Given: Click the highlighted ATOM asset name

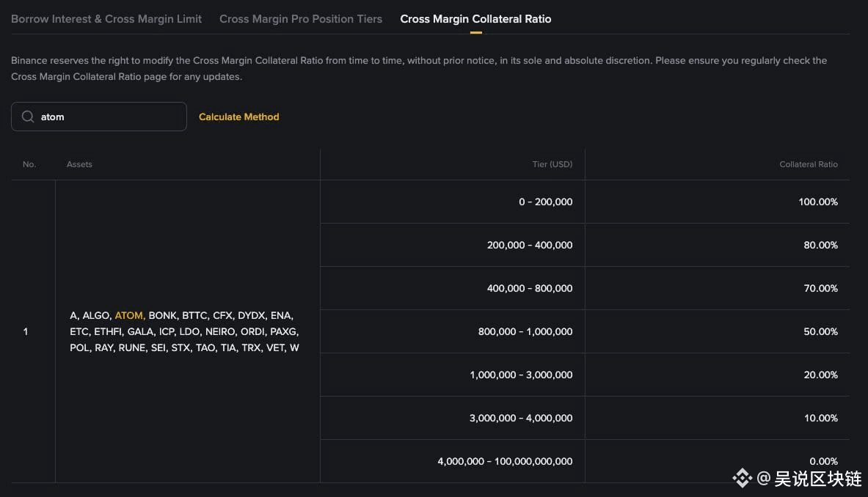Looking at the screenshot, I should click(129, 315).
